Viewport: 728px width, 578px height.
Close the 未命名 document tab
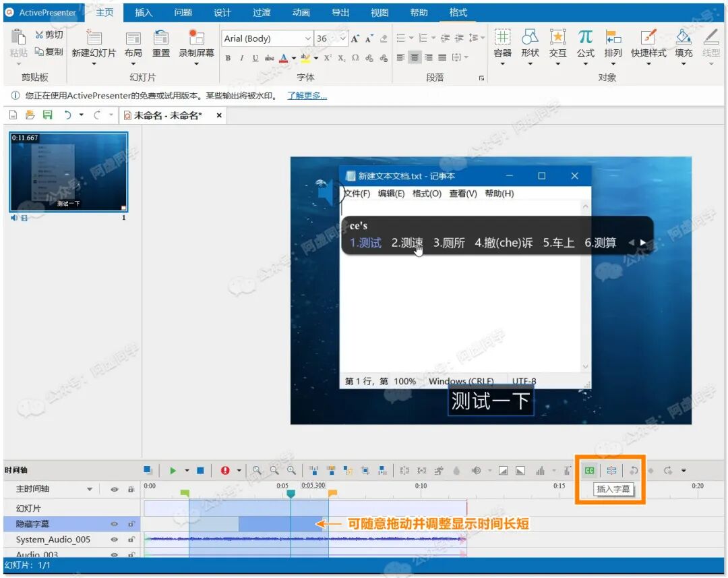pyautogui.click(x=219, y=115)
